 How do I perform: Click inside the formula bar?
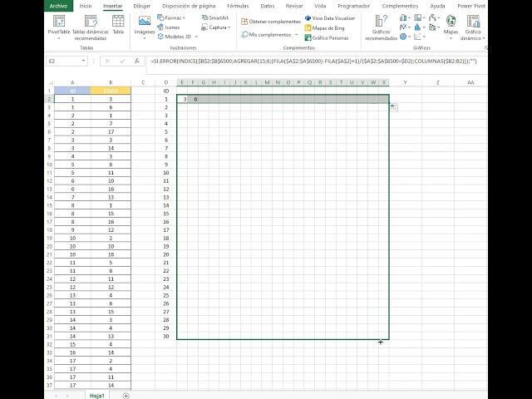(x=332, y=62)
